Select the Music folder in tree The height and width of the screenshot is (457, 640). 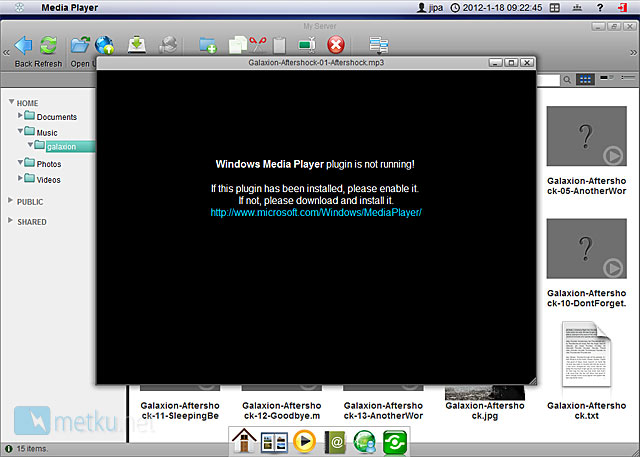[x=47, y=133]
